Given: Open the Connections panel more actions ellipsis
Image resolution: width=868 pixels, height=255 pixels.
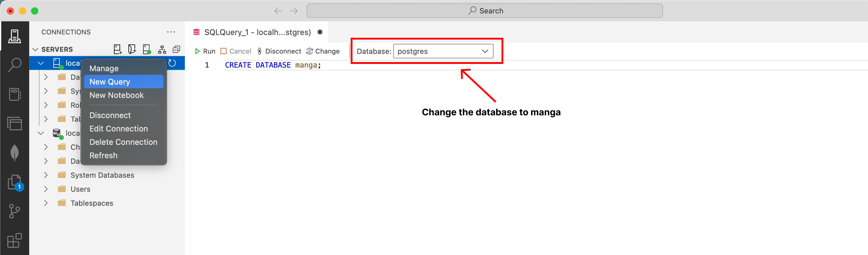Looking at the screenshot, I should click(171, 32).
